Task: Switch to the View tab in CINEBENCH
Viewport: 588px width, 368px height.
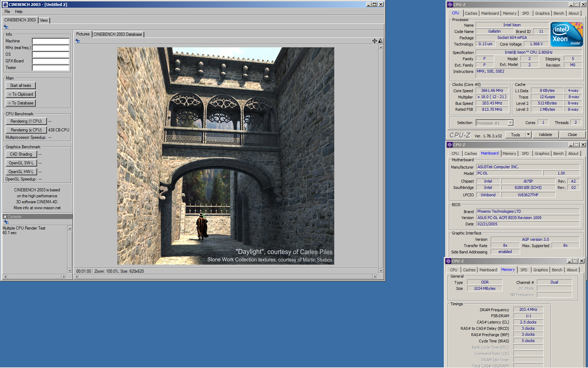Action: pos(44,20)
